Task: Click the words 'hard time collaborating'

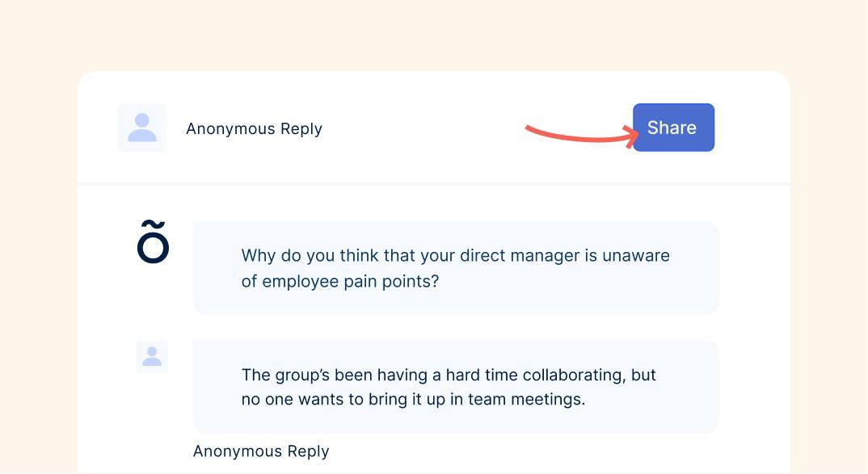Action: pos(535,375)
